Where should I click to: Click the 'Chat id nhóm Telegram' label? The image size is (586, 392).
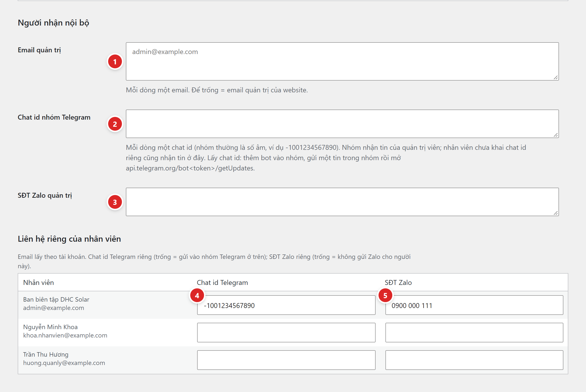(x=54, y=117)
